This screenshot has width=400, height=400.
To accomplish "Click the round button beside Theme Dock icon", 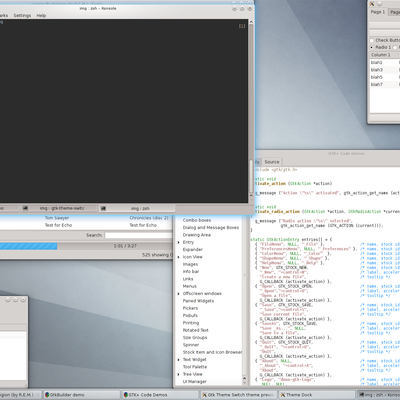I will (x=379, y=4).
